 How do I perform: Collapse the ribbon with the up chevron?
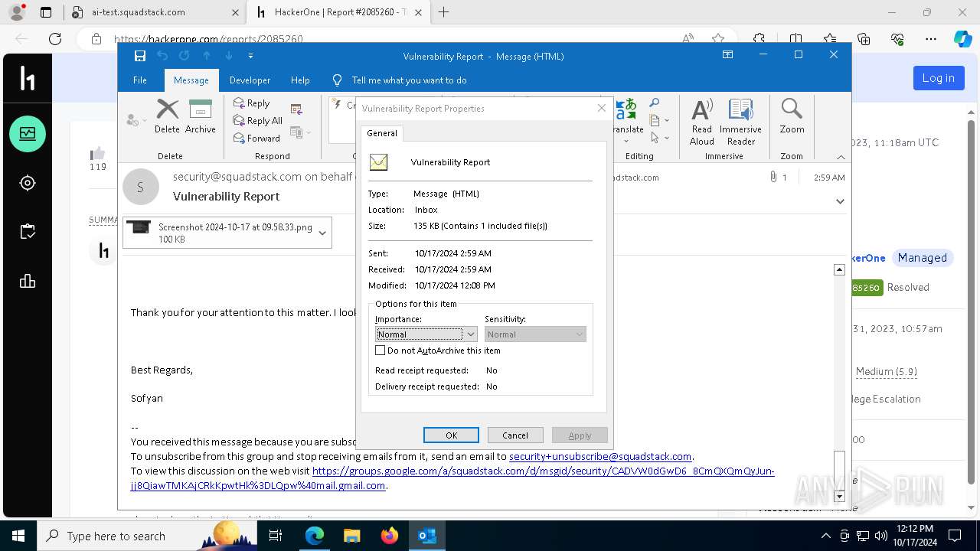(841, 157)
